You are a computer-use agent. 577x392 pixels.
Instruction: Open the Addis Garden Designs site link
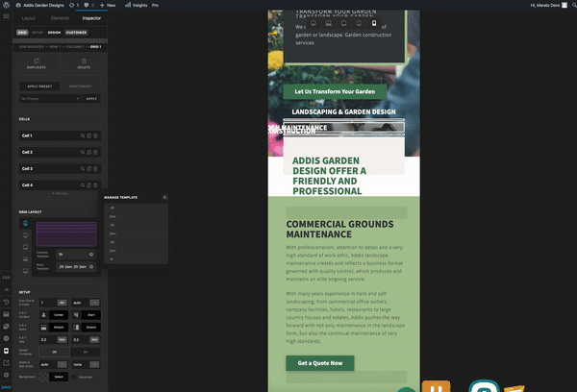coord(39,5)
